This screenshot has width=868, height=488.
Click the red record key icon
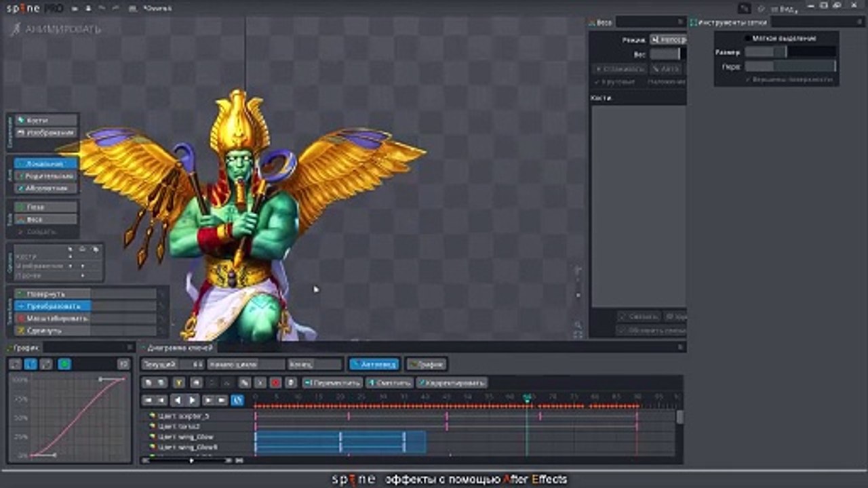click(x=276, y=383)
